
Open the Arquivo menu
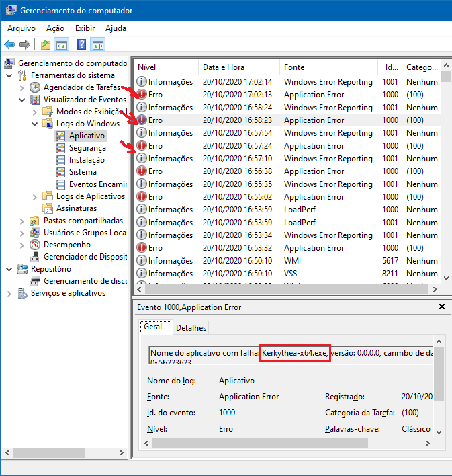point(21,28)
